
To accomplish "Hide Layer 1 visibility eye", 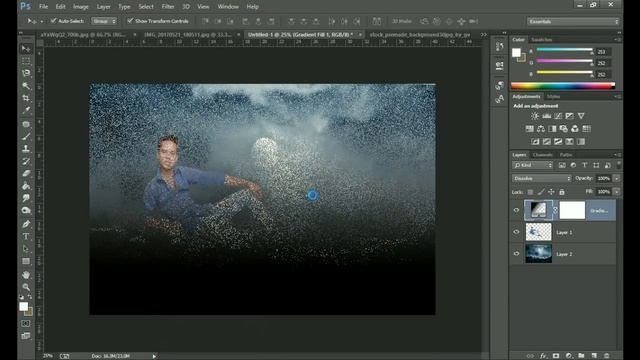I will [516, 232].
